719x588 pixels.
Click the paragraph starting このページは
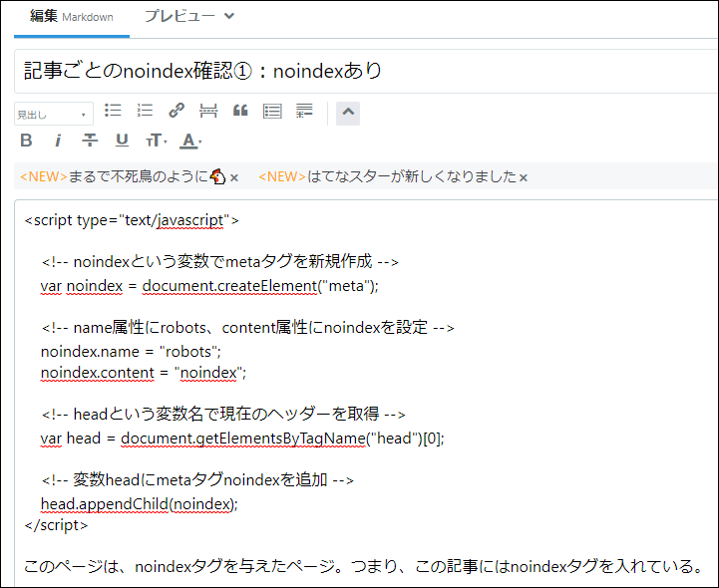point(363,567)
